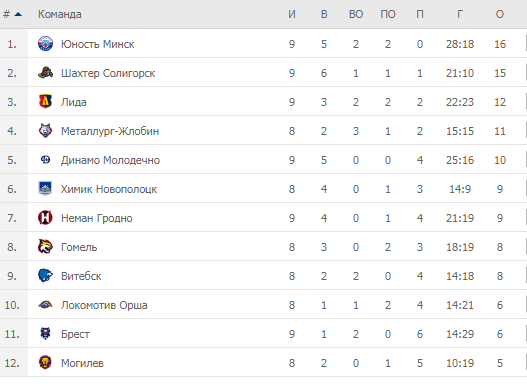Open the Химик Новополоцк team link

(109, 189)
